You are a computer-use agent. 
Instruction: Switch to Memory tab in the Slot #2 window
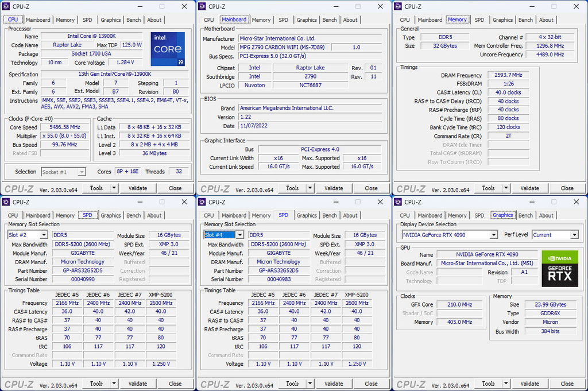[65, 215]
